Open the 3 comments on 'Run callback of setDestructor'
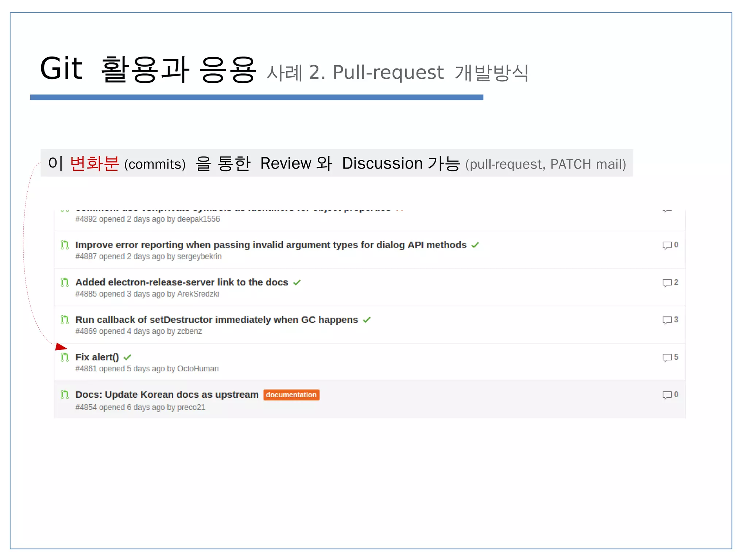The image size is (747, 560). [x=670, y=320]
